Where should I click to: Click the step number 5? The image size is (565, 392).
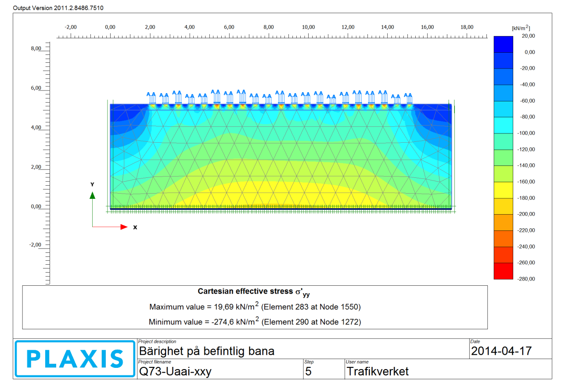click(308, 372)
